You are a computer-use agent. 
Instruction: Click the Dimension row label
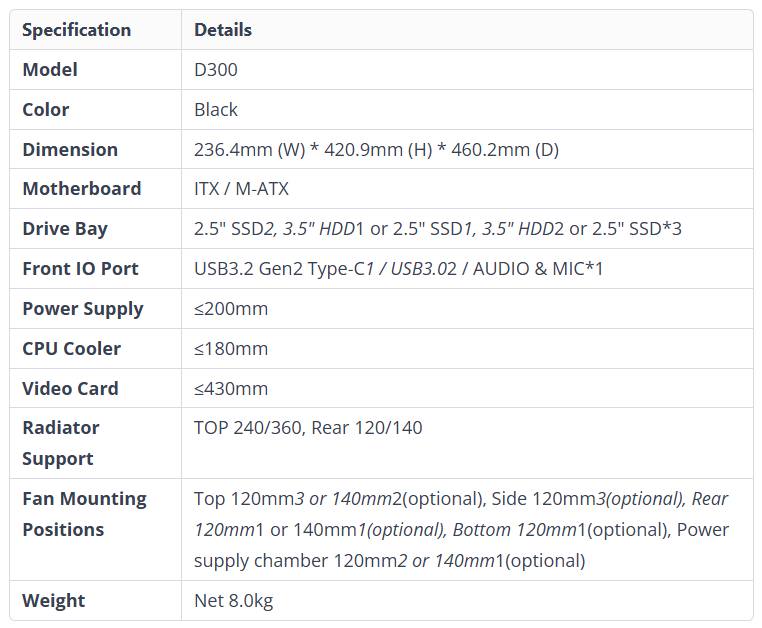point(70,150)
